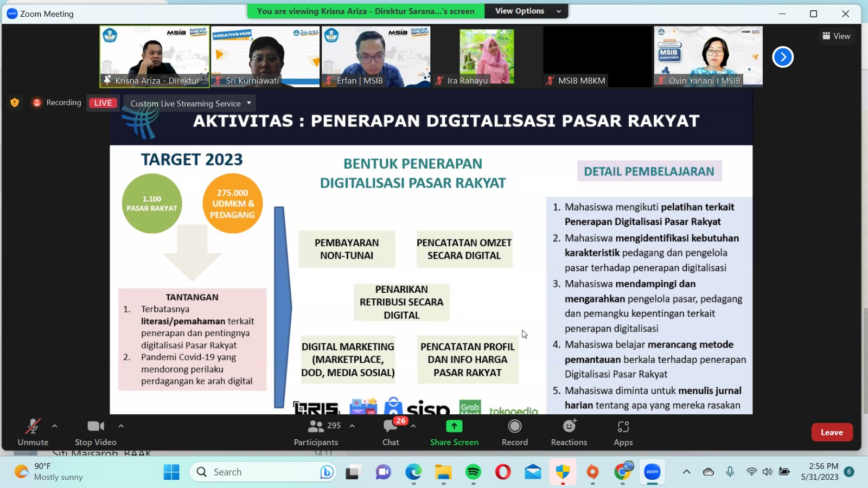The width and height of the screenshot is (868, 488).
Task: Click the screen-sharing notice banner
Action: click(366, 11)
